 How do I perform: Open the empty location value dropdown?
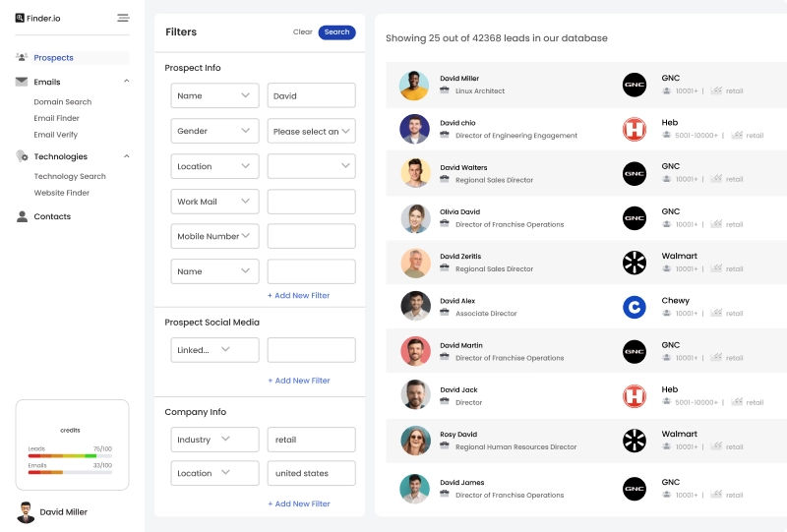311,166
